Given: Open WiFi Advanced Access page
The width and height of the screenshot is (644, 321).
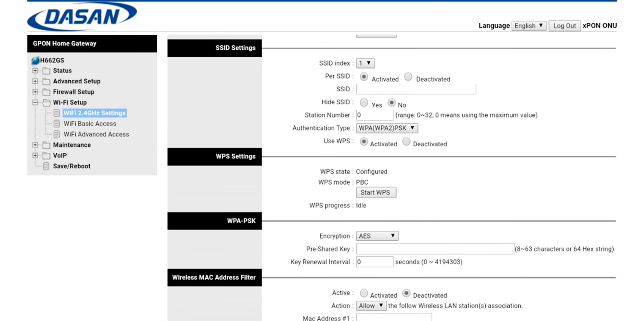Looking at the screenshot, I should pyautogui.click(x=96, y=134).
